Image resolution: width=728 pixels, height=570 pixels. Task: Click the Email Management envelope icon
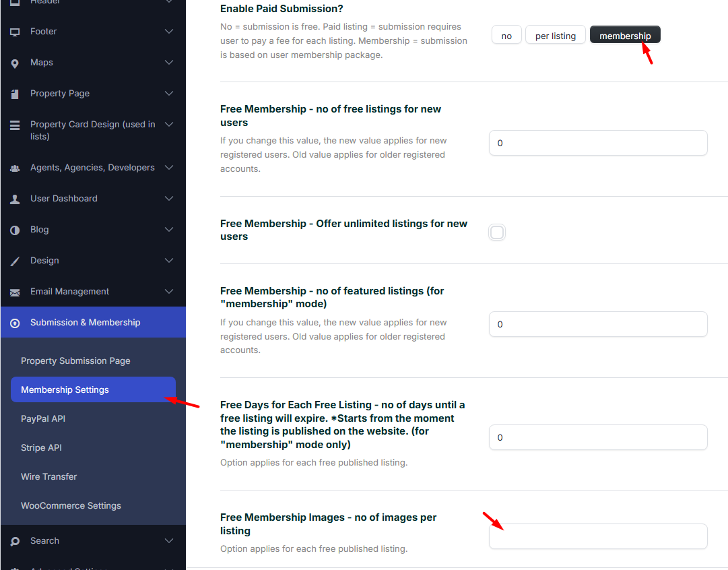click(15, 292)
